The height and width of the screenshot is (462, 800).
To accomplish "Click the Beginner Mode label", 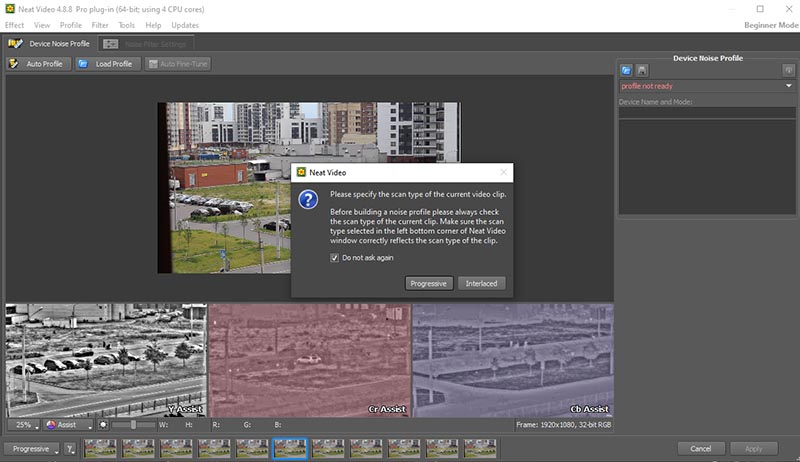I will (x=771, y=25).
